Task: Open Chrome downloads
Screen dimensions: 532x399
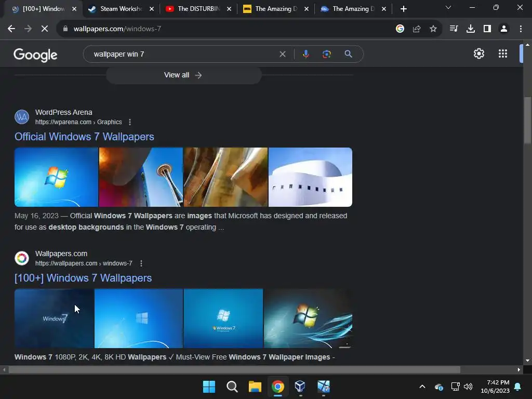Action: (471, 29)
